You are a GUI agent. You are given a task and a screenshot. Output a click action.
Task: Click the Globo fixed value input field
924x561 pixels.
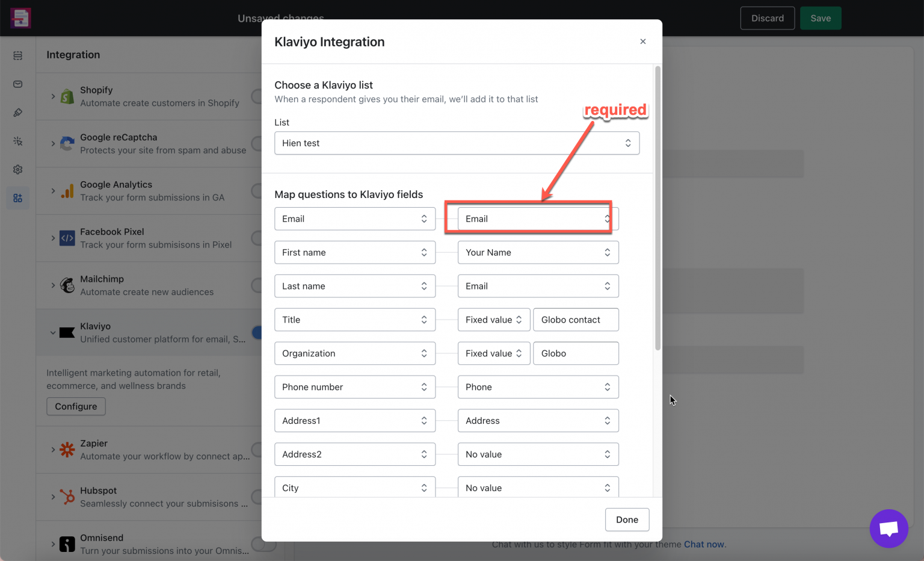pos(575,353)
